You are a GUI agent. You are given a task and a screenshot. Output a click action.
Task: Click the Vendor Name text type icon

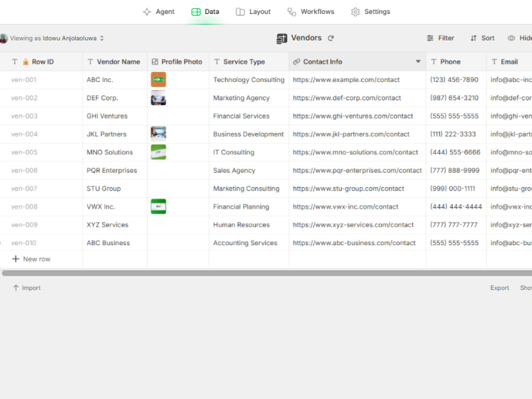[90, 62]
